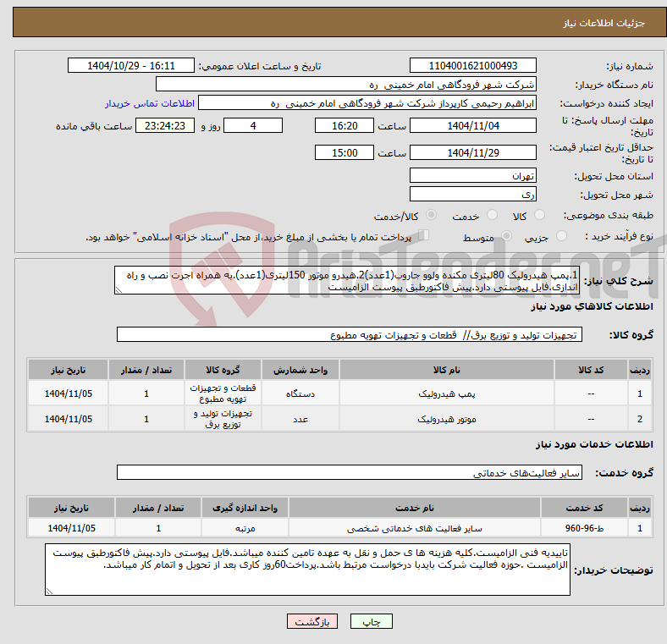Click the بازگشت (back) button
Viewport: 667px width, 644px height.
tap(312, 622)
